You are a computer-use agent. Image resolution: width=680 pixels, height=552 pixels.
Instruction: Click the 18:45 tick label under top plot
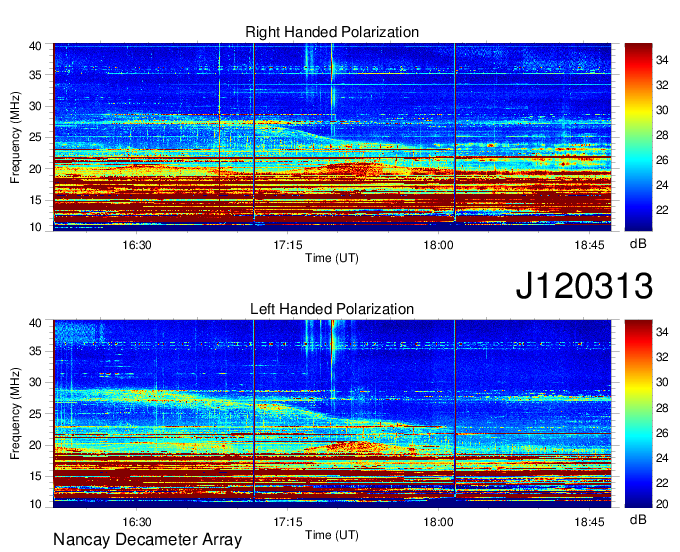pyautogui.click(x=589, y=245)
